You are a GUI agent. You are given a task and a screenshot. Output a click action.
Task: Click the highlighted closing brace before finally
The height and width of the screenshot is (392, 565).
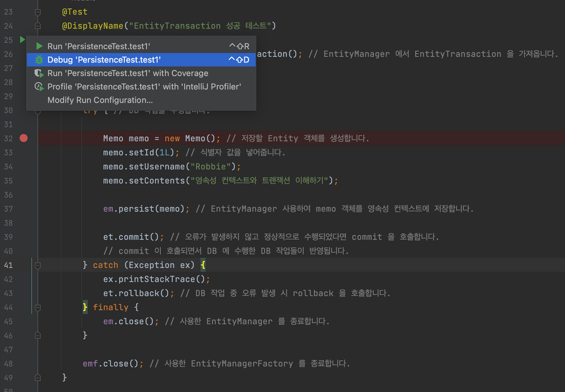tap(85, 307)
